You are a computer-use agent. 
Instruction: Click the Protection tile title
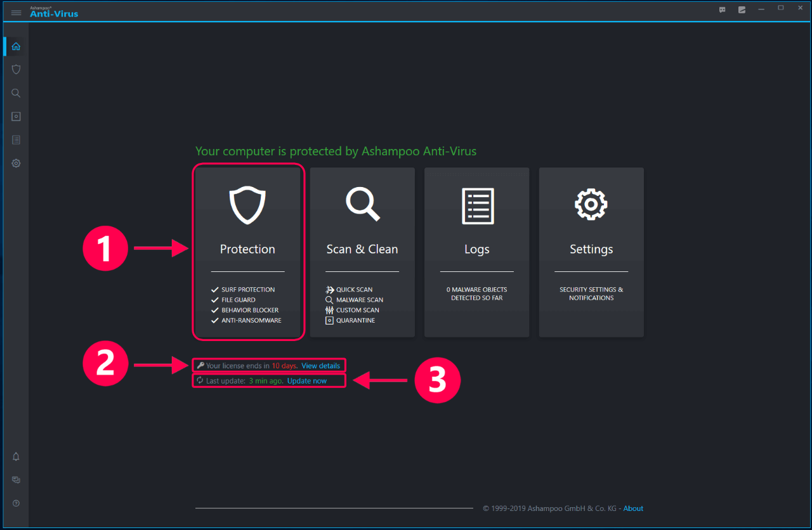click(247, 249)
